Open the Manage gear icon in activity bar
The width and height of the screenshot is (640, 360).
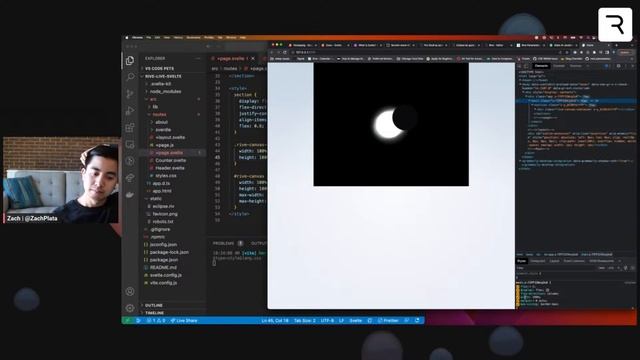point(130,308)
